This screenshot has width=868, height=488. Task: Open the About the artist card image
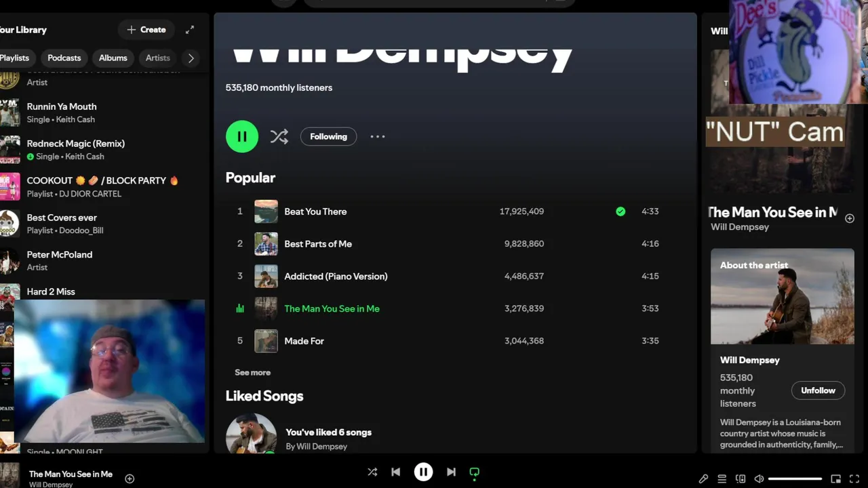[783, 296]
